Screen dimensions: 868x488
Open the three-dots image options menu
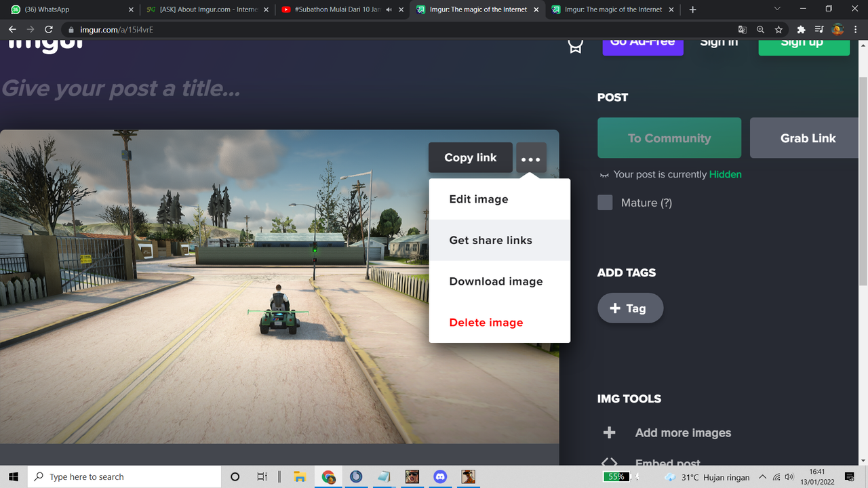click(x=531, y=158)
